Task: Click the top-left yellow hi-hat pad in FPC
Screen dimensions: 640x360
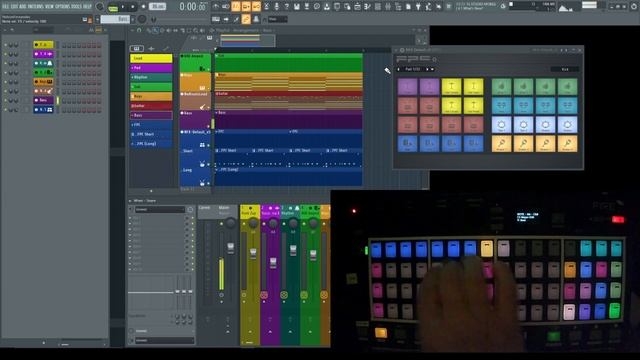Action: click(451, 87)
